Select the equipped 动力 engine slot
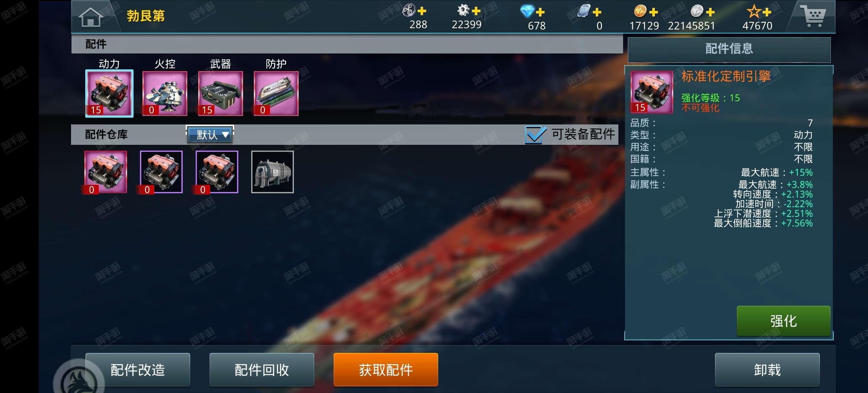Image resolution: width=868 pixels, height=393 pixels. 109,93
